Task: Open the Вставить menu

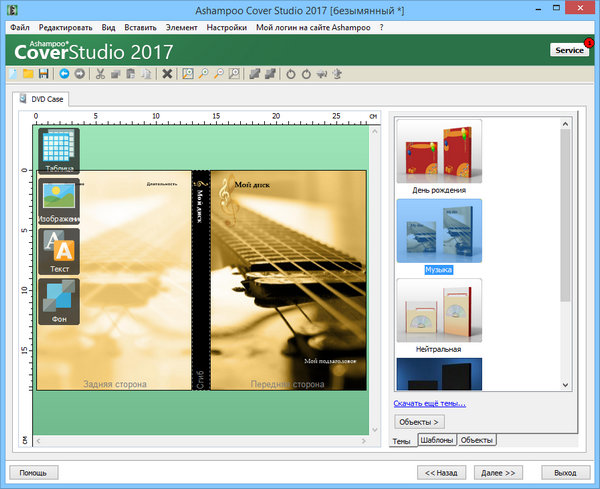Action: [140, 28]
